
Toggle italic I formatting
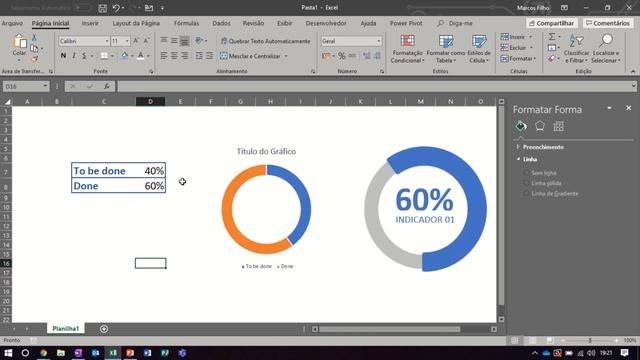click(x=73, y=56)
